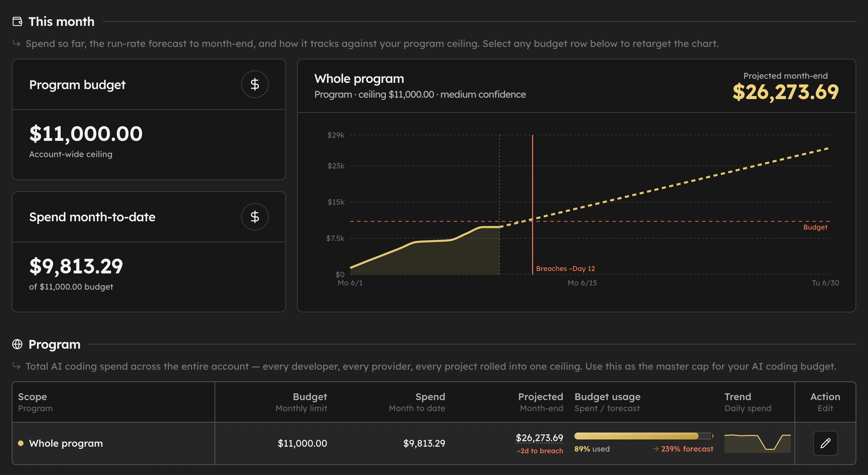Click the Tu 6/30 axis label

[826, 283]
